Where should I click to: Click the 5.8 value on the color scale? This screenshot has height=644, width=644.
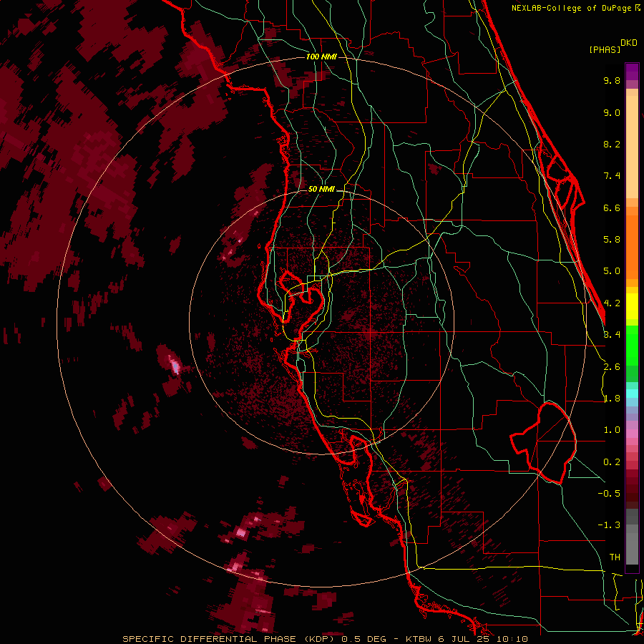612,240
